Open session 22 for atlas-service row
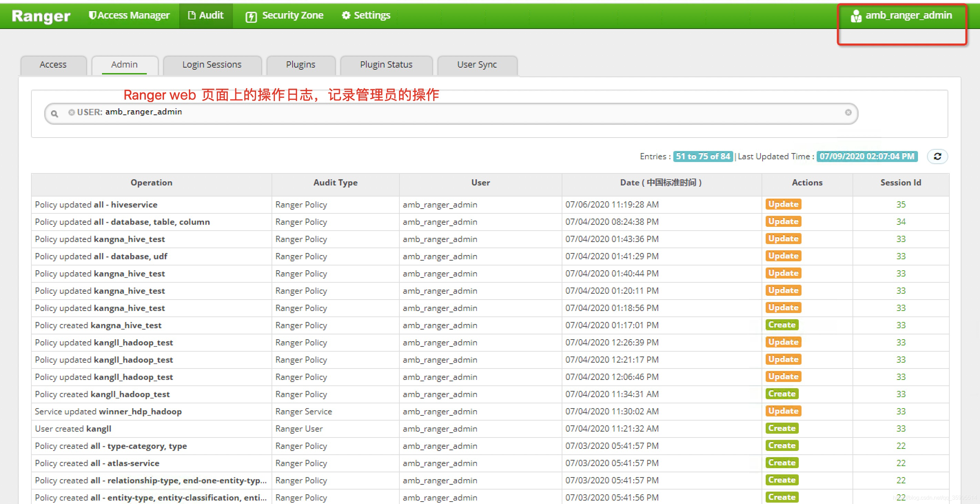 coord(900,463)
